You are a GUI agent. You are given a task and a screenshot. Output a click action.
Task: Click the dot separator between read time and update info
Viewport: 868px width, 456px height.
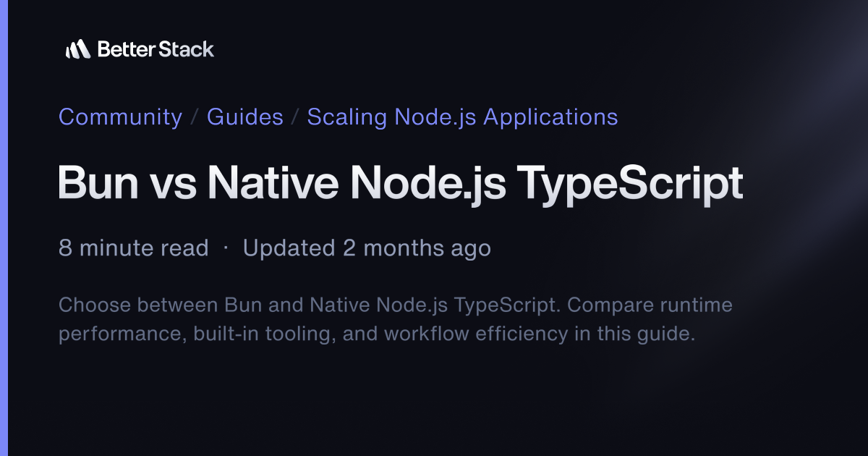pyautogui.click(x=226, y=248)
